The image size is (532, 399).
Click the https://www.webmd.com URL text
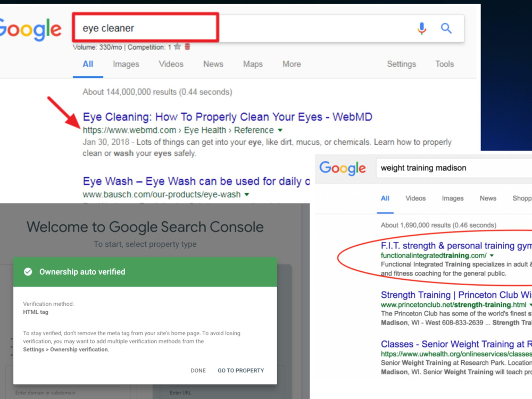pyautogui.click(x=129, y=130)
